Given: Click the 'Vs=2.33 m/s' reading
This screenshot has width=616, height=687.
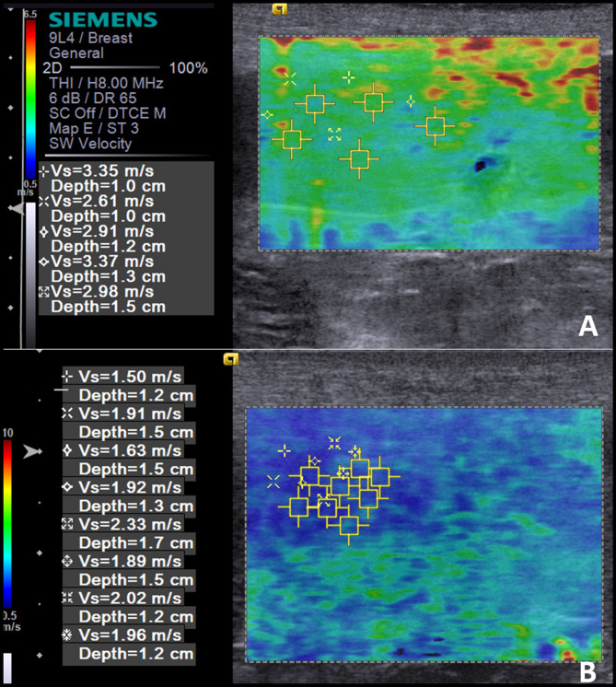Looking at the screenshot, I should coord(130,524).
